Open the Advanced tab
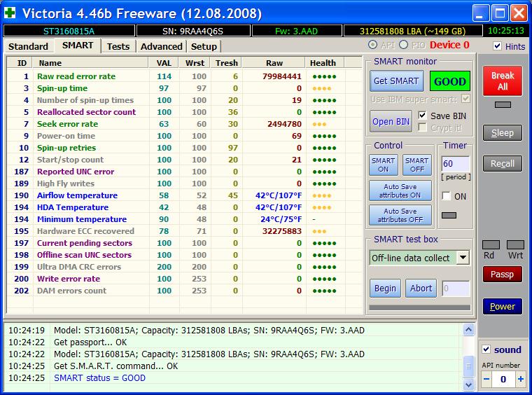The width and height of the screenshot is (532, 395). [161, 46]
